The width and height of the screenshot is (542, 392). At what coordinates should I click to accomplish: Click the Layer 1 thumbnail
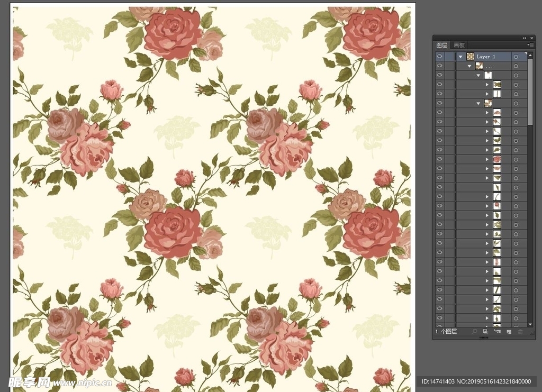point(470,56)
